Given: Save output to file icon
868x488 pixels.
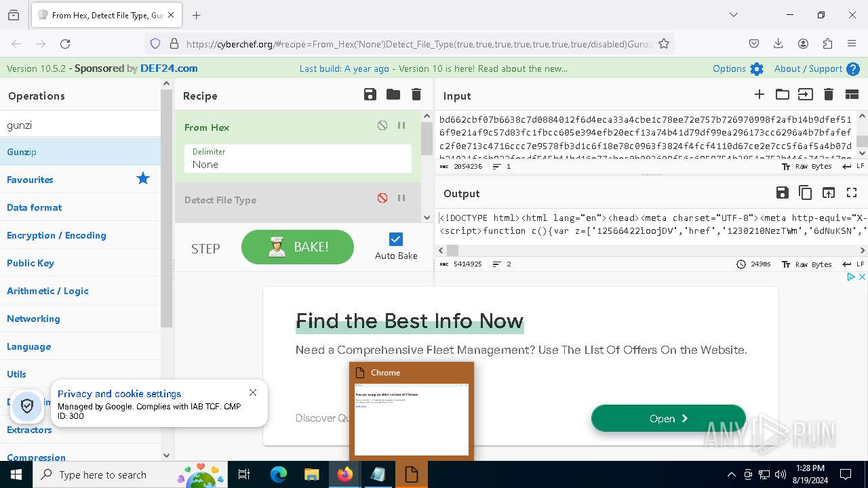Looking at the screenshot, I should click(x=783, y=193).
